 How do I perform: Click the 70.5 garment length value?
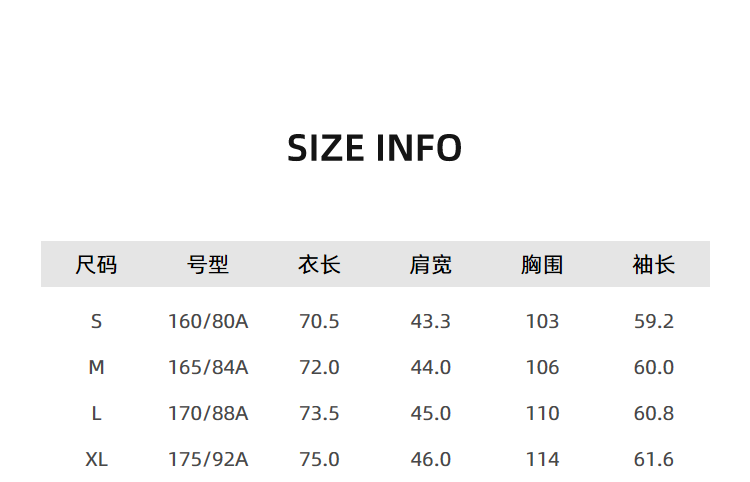(319, 321)
